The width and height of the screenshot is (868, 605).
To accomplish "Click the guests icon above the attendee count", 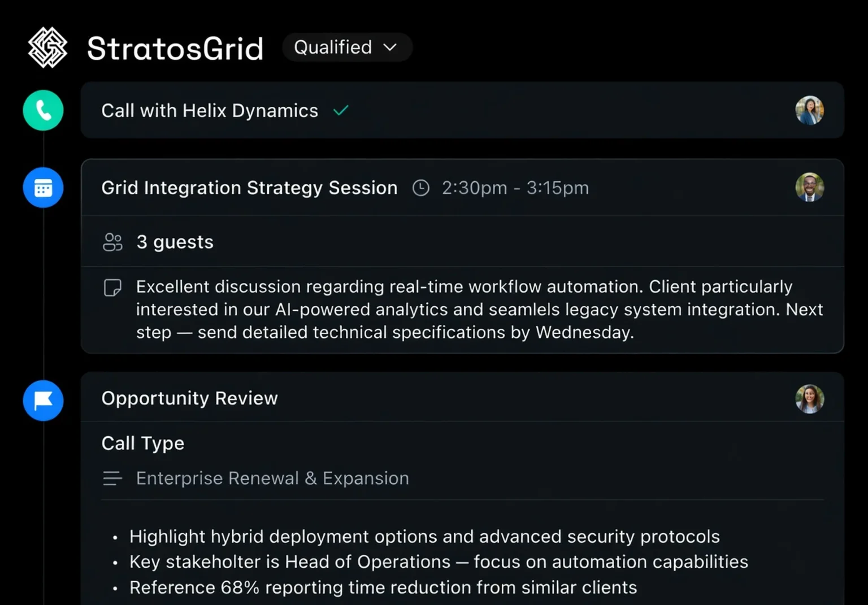I will [112, 242].
